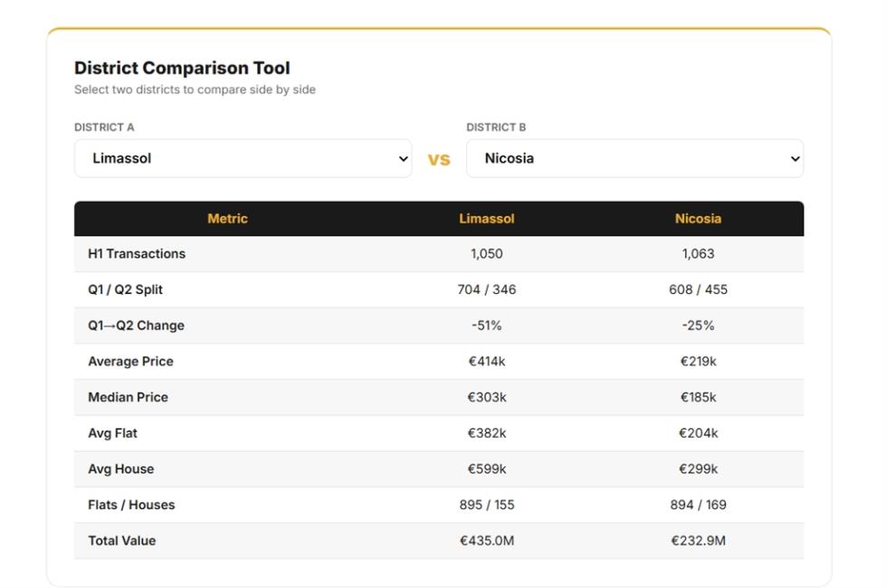Viewport: 887px width, 588px height.
Task: Click Nicosia's Q1 / Q2 Split value 608 / 455
Action: click(x=698, y=289)
